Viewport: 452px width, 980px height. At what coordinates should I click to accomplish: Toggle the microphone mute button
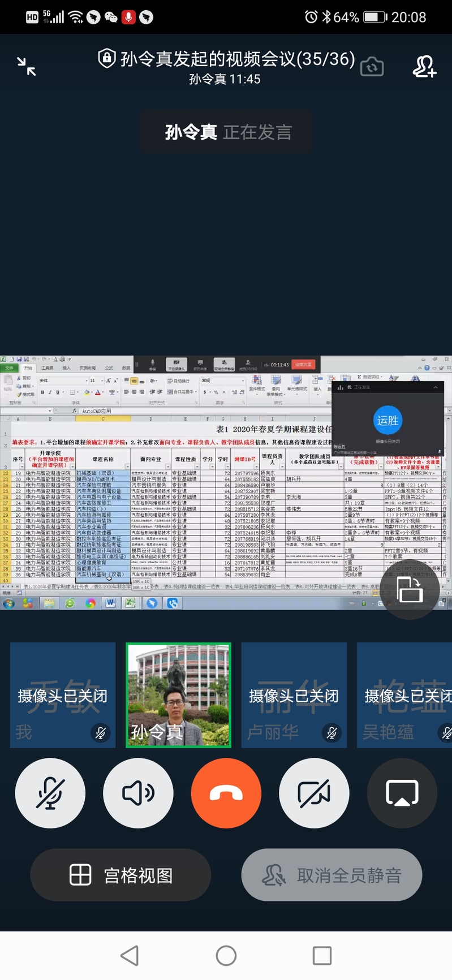click(x=50, y=793)
